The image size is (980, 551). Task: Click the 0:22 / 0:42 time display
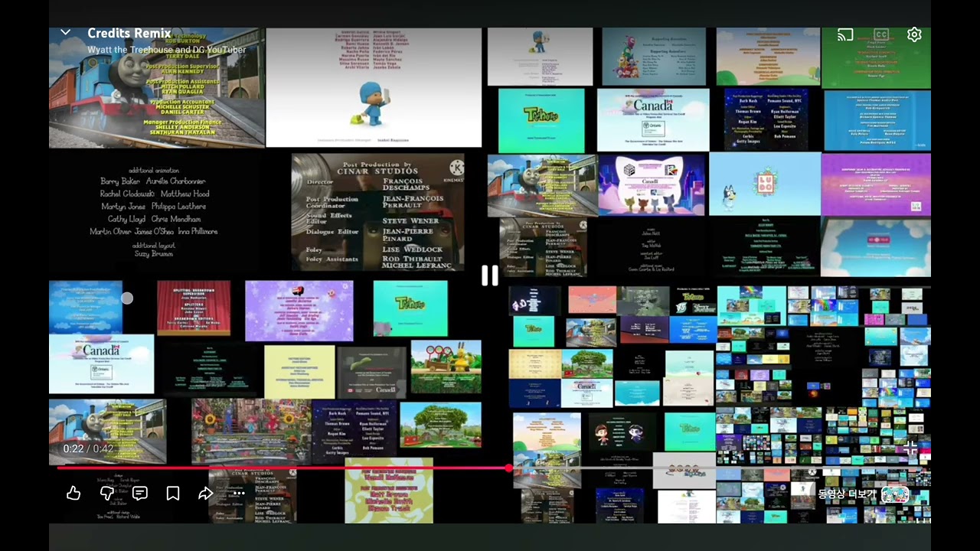[88, 448]
